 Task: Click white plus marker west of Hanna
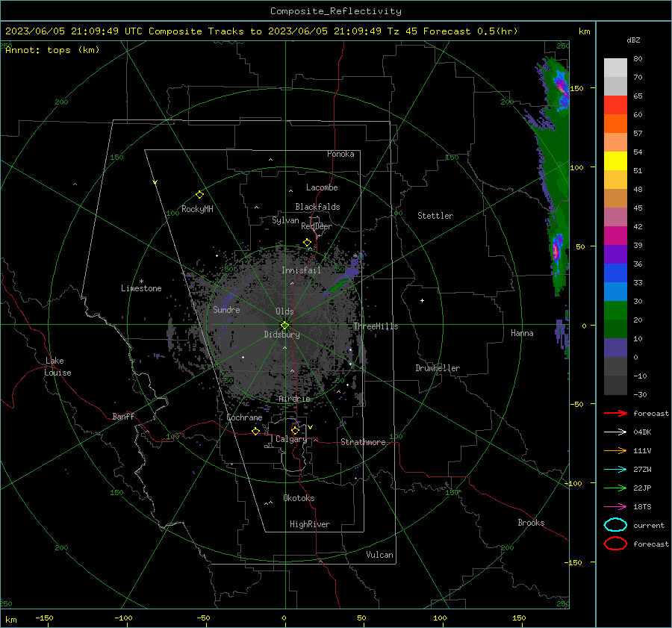[422, 300]
